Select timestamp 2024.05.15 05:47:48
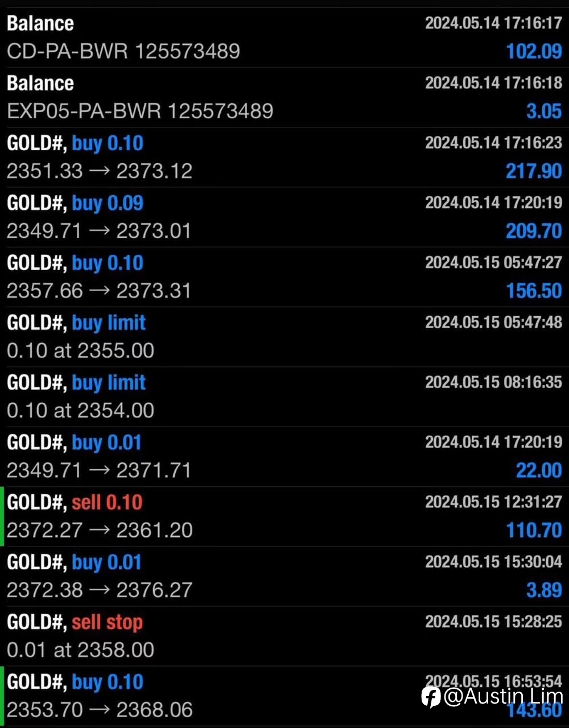Image resolution: width=569 pixels, height=728 pixels. (x=493, y=322)
